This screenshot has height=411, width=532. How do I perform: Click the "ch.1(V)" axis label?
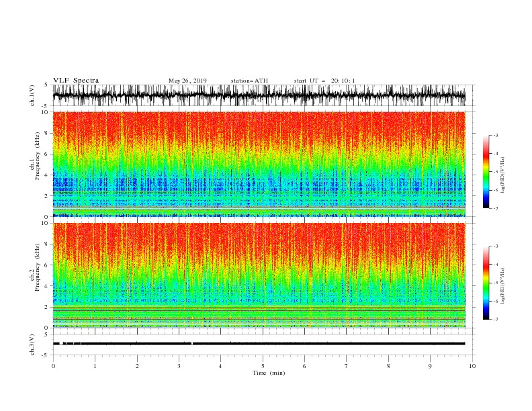tap(32, 95)
